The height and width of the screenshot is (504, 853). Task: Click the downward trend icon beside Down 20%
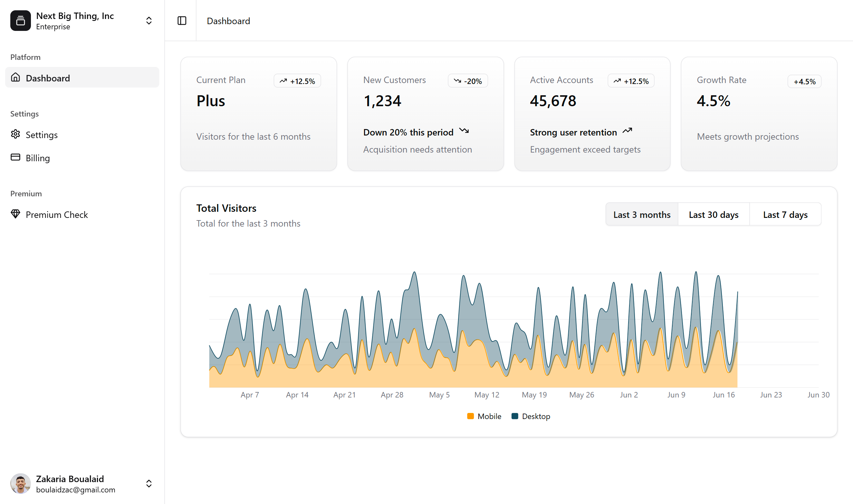click(x=464, y=131)
